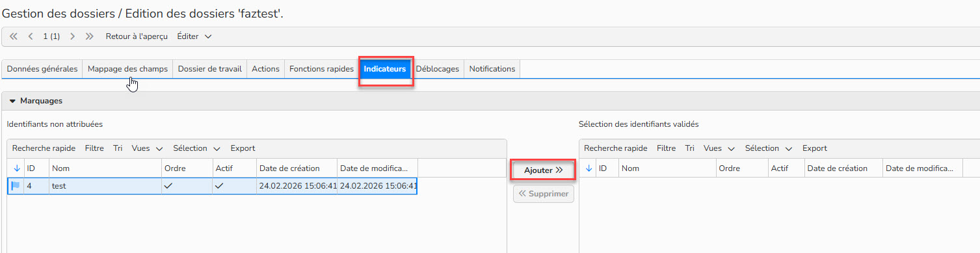Select the Dossier de travail tab

[209, 69]
